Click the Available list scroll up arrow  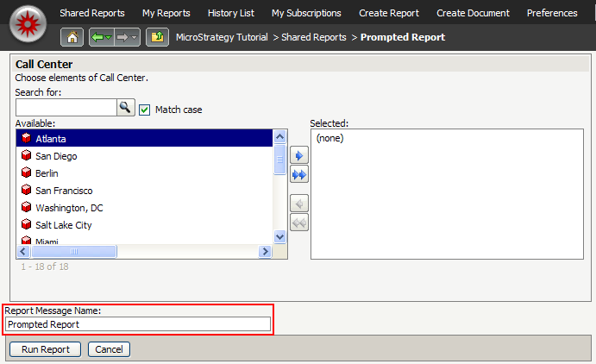tap(279, 136)
